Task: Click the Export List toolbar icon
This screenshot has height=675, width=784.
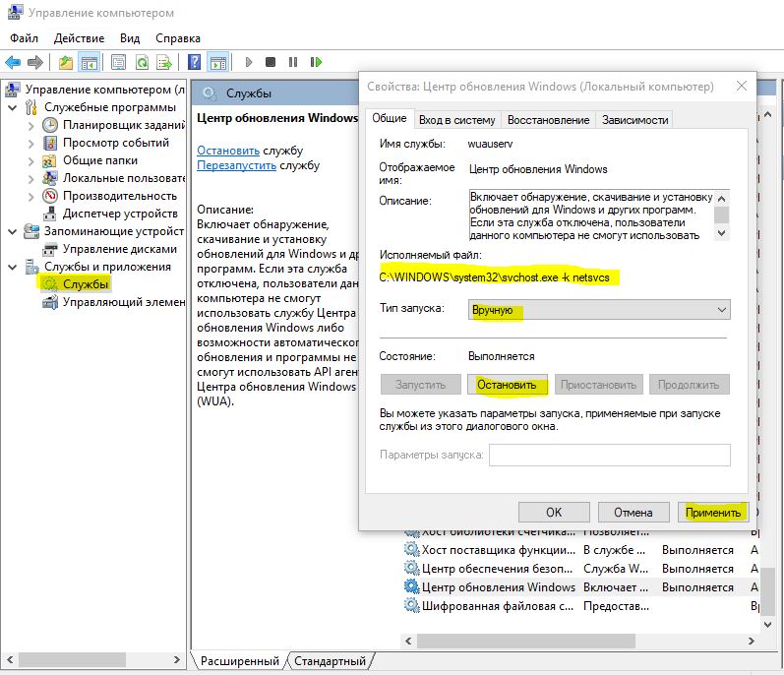Action: tap(164, 63)
